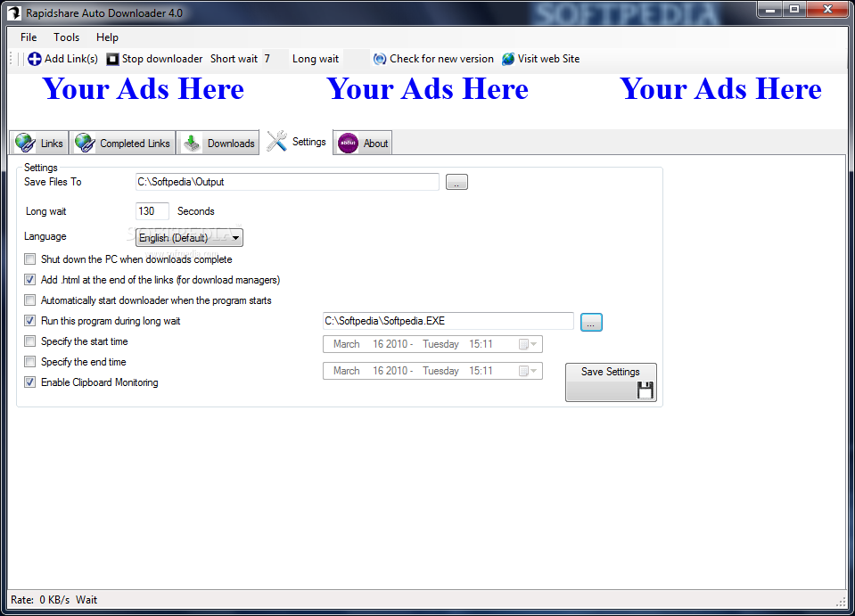This screenshot has height=616, width=855.
Task: Click the Long wait seconds field
Action: click(152, 211)
